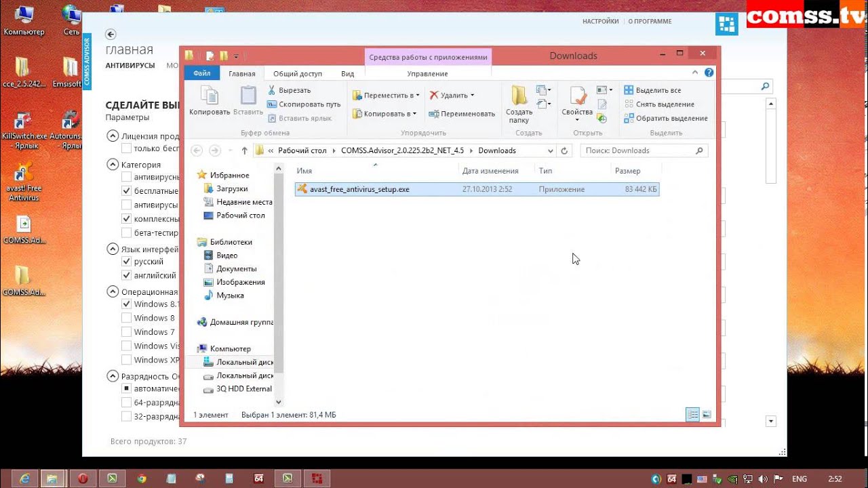Select Загрузки in the navigation pane
This screenshot has width=868, height=488.
click(x=225, y=188)
